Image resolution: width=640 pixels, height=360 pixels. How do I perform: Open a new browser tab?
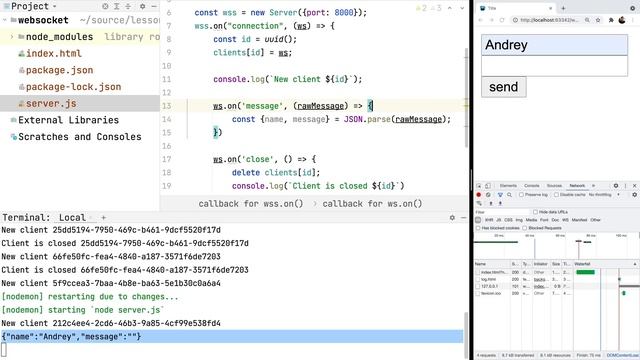click(x=563, y=8)
